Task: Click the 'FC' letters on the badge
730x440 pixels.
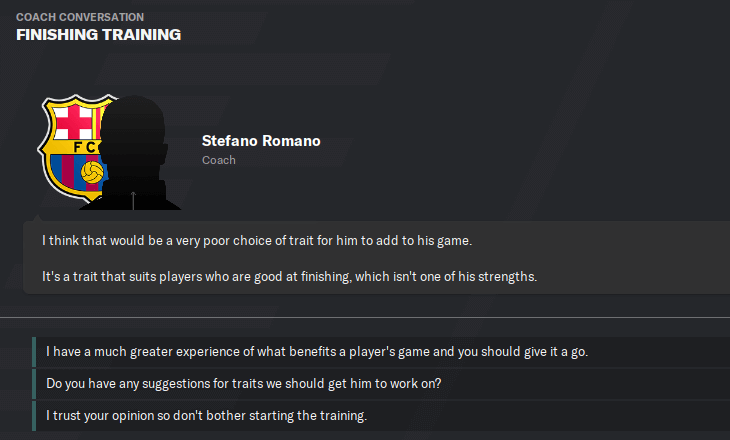Action: [85, 147]
